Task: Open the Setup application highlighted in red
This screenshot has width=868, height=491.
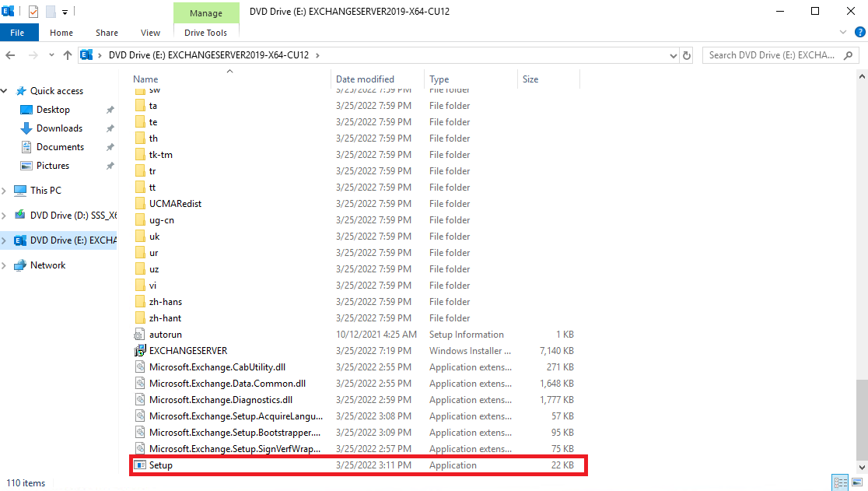Action: point(158,465)
